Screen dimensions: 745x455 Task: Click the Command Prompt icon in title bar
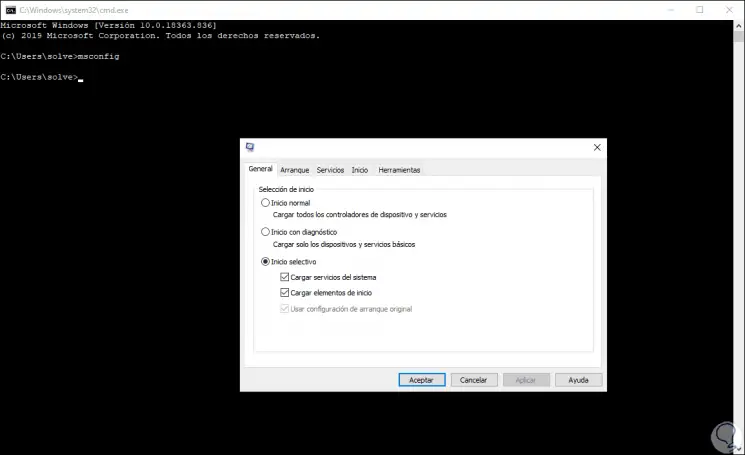point(10,9)
